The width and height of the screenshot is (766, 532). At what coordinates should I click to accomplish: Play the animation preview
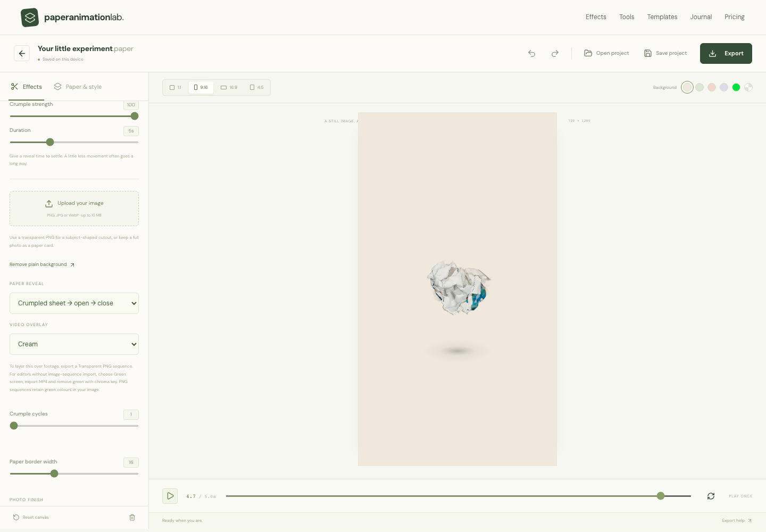point(170,496)
